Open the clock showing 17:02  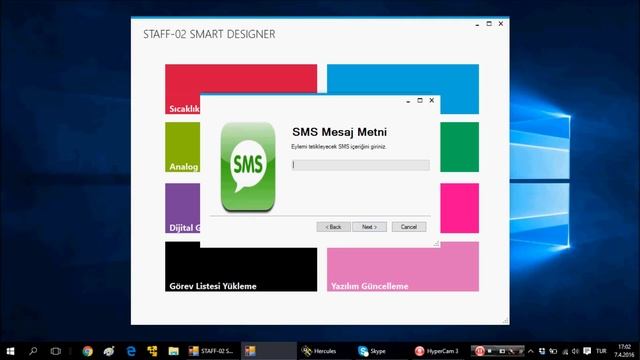pos(625,351)
